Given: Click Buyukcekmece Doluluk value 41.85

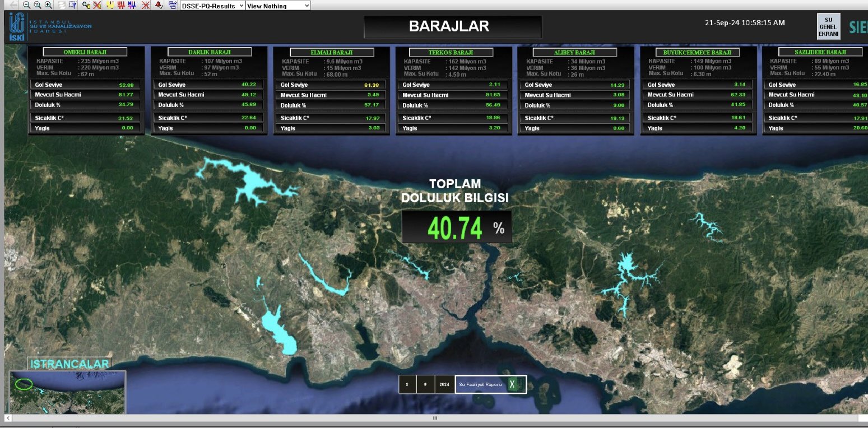Looking at the screenshot, I should [739, 105].
